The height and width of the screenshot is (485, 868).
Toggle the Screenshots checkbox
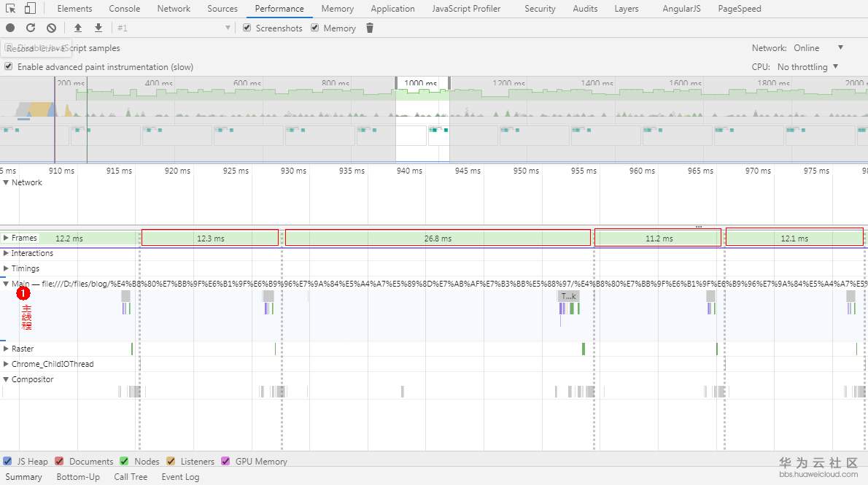(x=247, y=28)
